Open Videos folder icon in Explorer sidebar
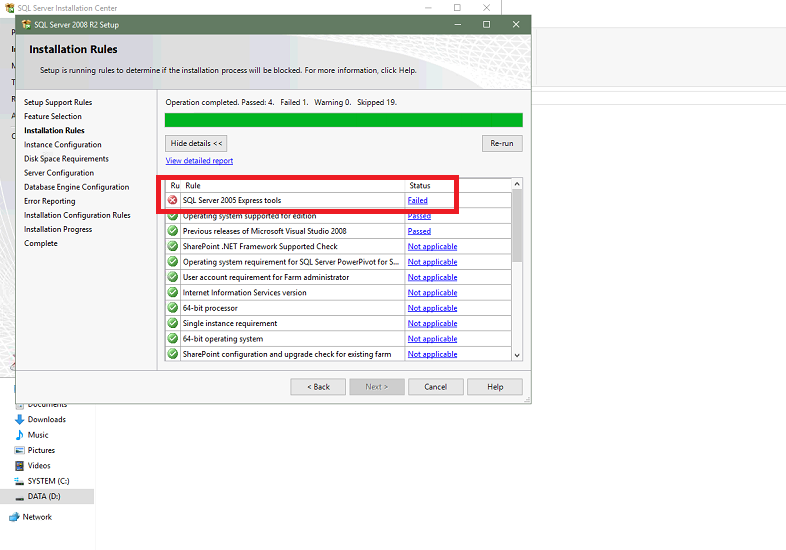Viewport: 786px width, 550px height. point(20,466)
